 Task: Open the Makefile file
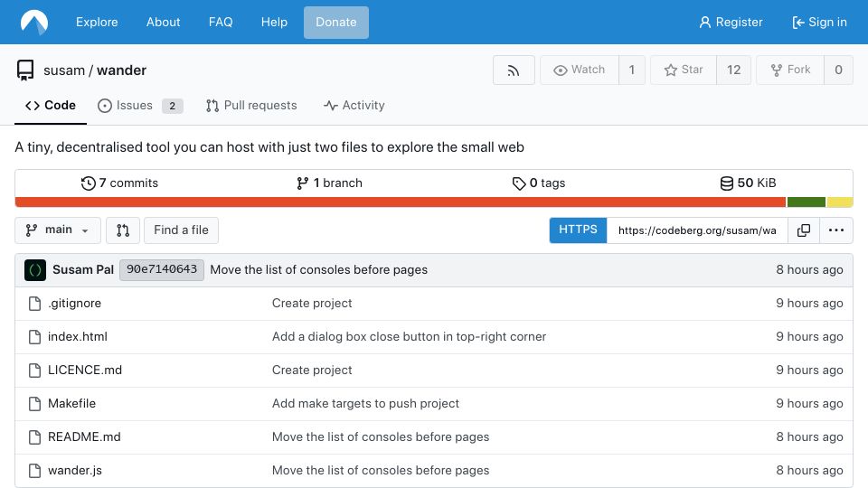point(72,404)
